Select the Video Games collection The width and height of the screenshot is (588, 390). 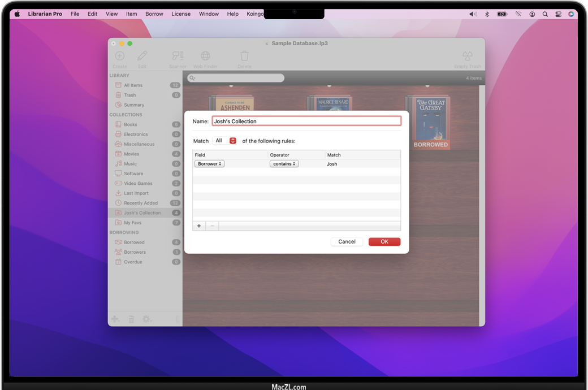point(145,183)
